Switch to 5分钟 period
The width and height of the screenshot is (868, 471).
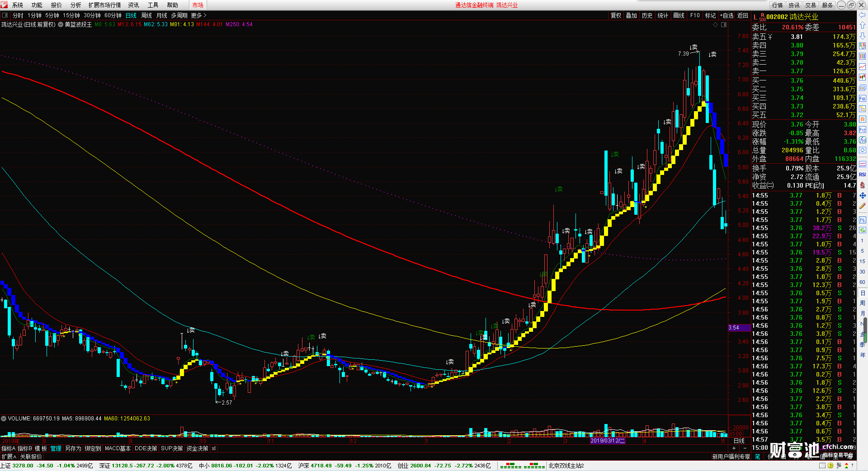(x=52, y=15)
